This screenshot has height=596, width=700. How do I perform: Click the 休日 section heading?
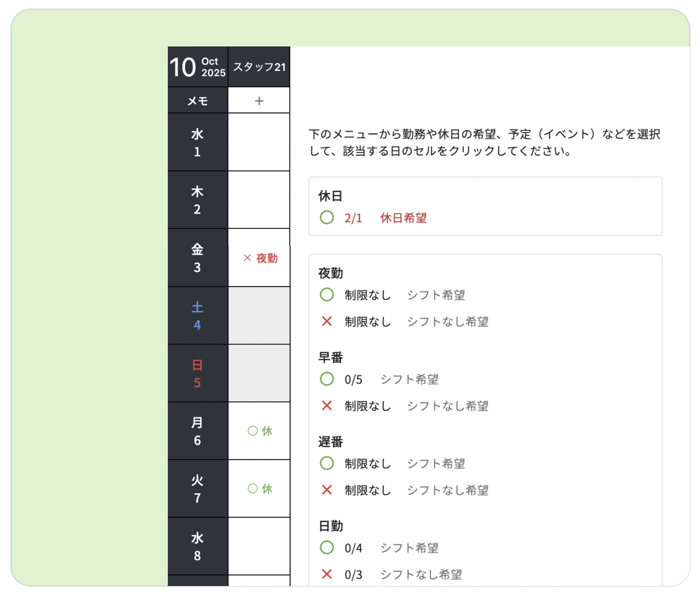tap(330, 196)
